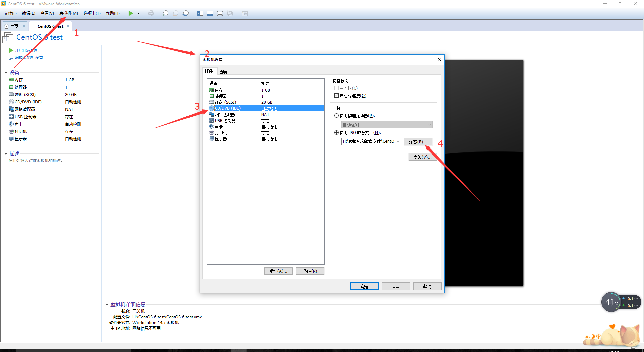644x352 pixels.
Task: Collapse the 设备 section in sidebar
Action: point(6,72)
